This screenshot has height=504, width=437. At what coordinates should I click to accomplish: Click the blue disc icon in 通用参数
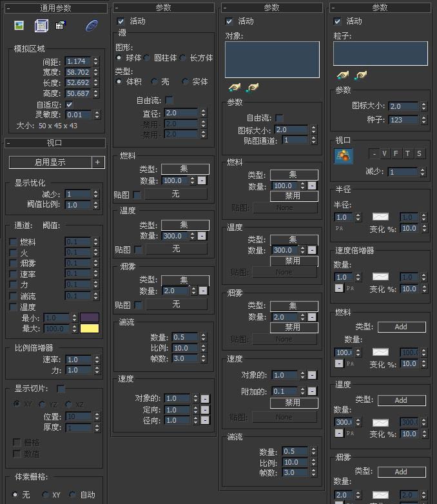[92, 25]
